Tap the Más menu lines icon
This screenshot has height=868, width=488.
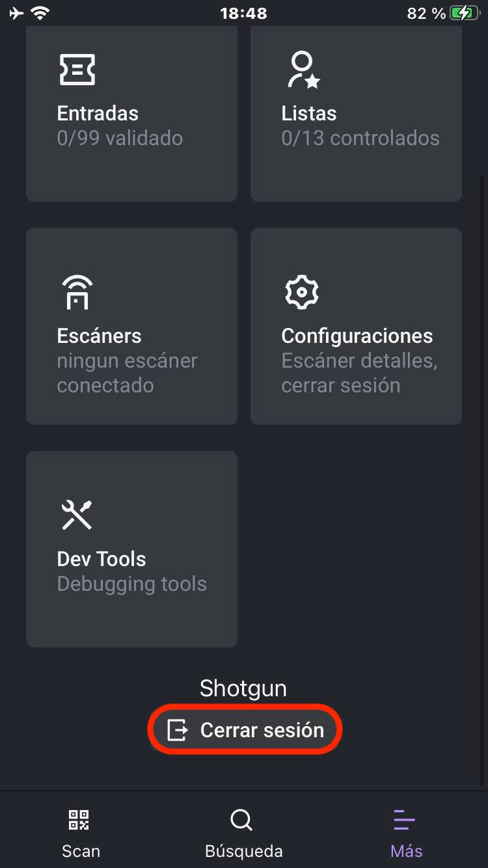click(405, 820)
